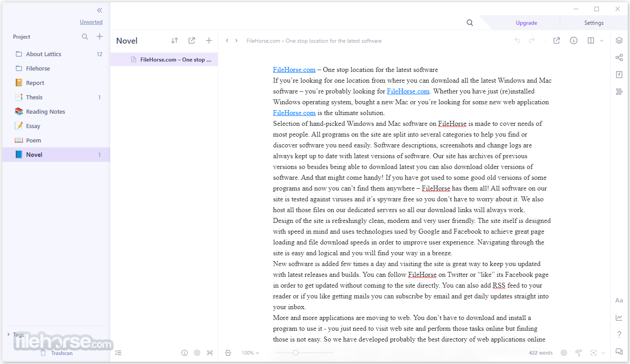630x364 pixels.
Task: Open the Unsorted link
Action: point(91,22)
